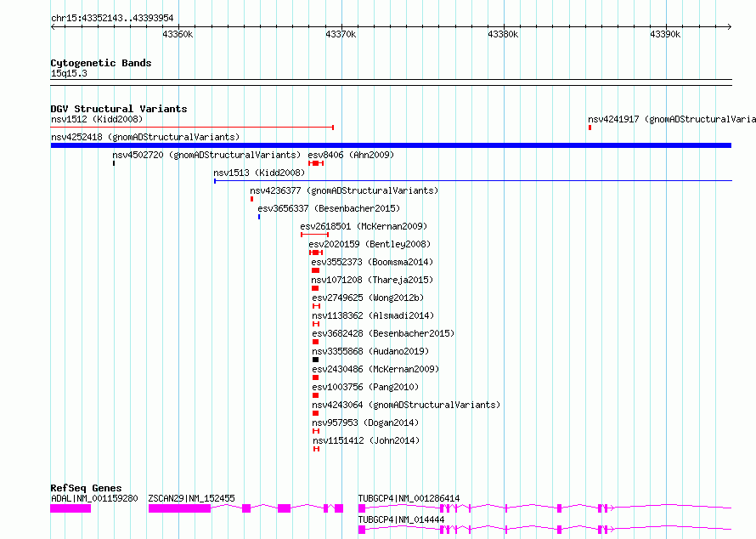Click the black tick under nsv4502720
756x539 pixels.
(x=114, y=163)
